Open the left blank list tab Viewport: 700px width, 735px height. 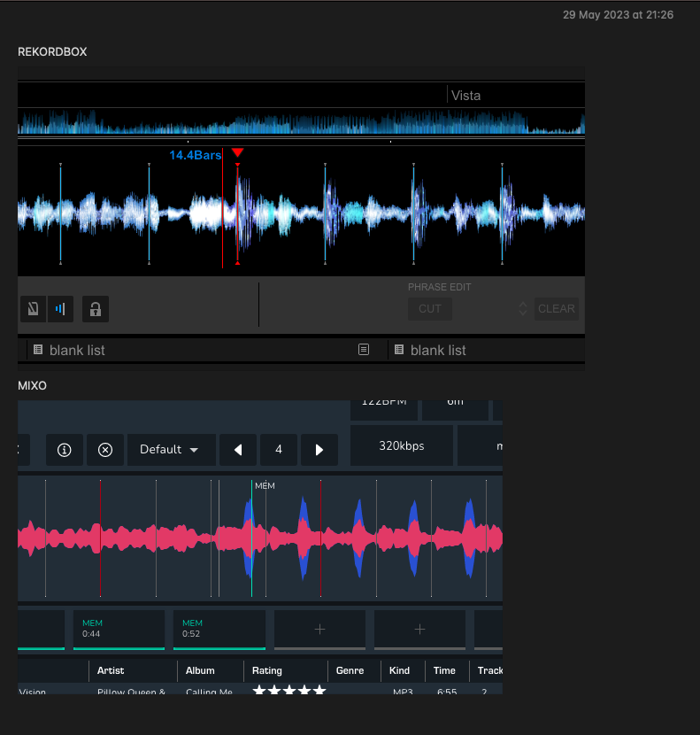(76, 350)
